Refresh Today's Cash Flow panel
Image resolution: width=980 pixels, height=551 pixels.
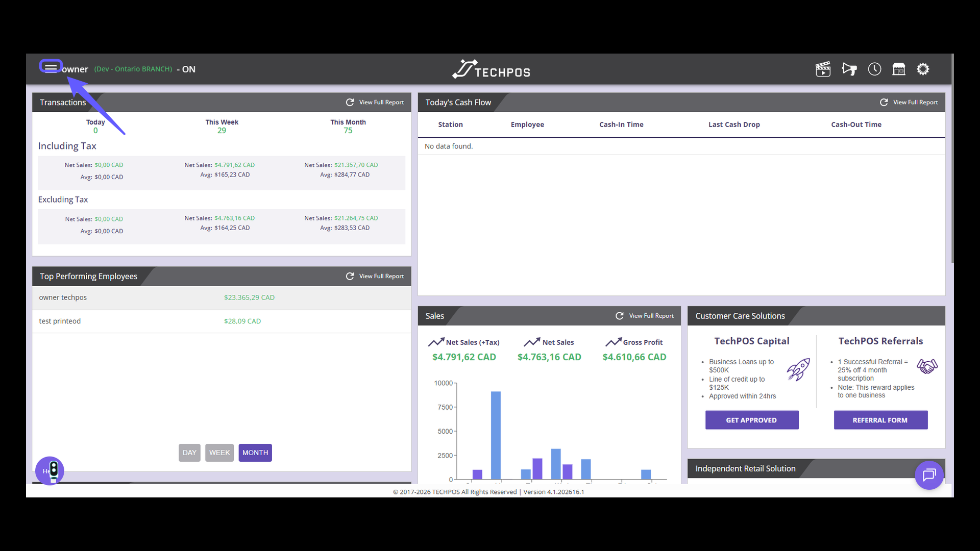coord(884,102)
